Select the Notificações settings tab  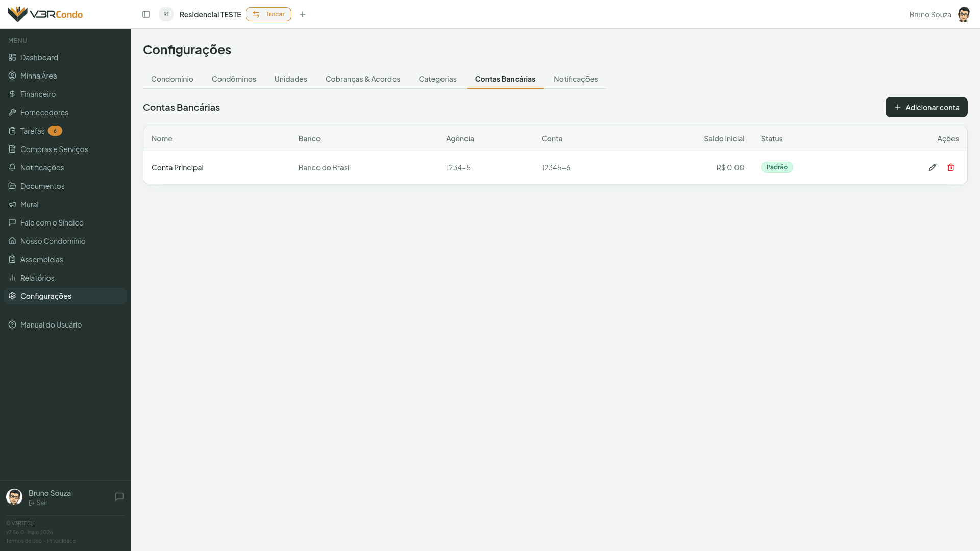coord(576,79)
